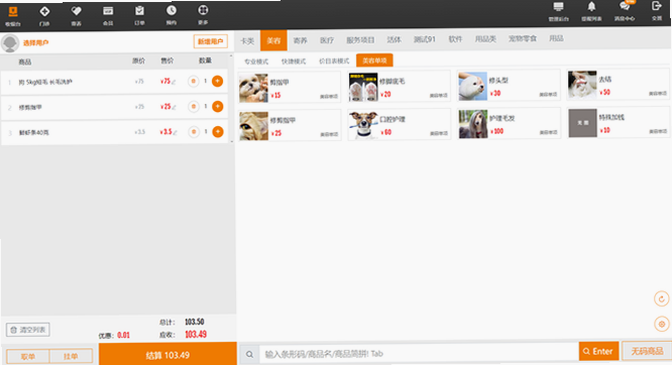Add the 护理毛发 ¥100 product card

coord(509,123)
